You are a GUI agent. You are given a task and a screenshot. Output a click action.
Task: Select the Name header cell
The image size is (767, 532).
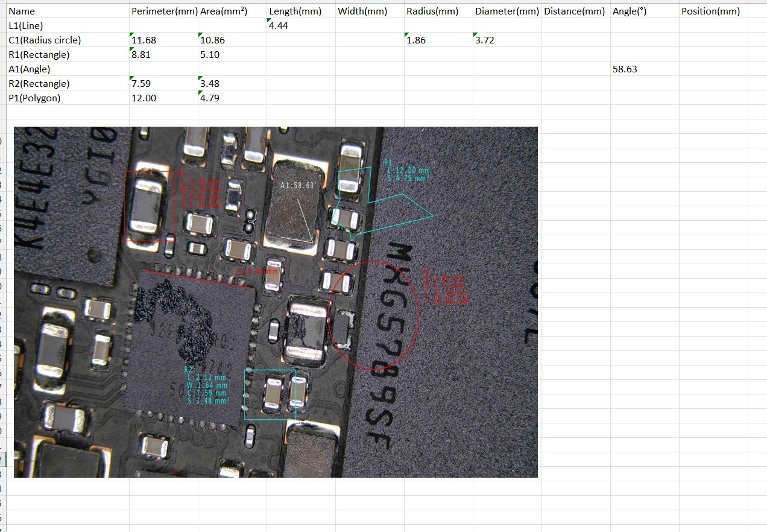click(x=66, y=11)
